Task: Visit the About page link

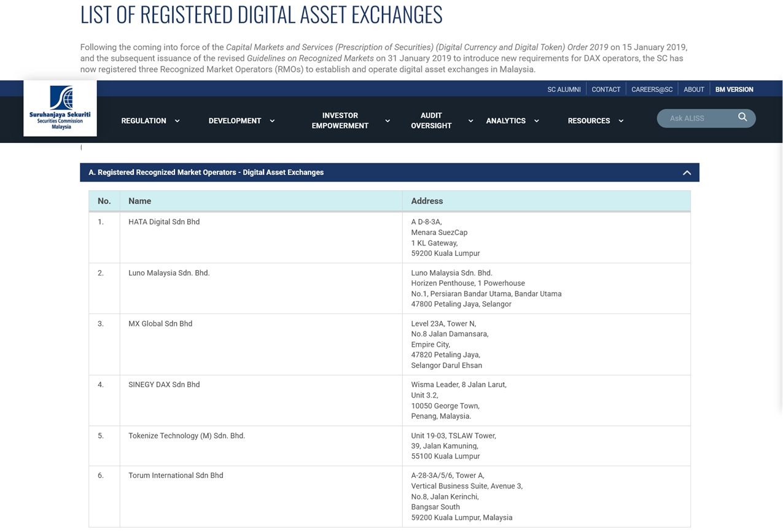Action: [693, 90]
